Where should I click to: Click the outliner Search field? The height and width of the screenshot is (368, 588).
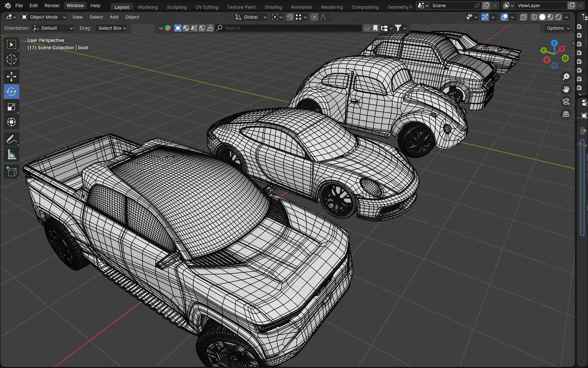[288, 28]
